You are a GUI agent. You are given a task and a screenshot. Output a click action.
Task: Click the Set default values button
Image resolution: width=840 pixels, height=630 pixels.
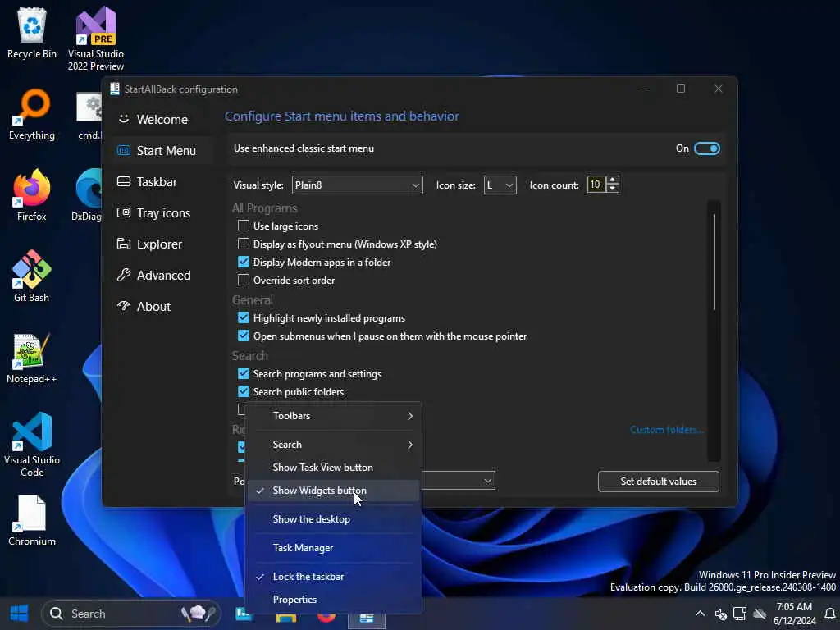[x=659, y=482]
